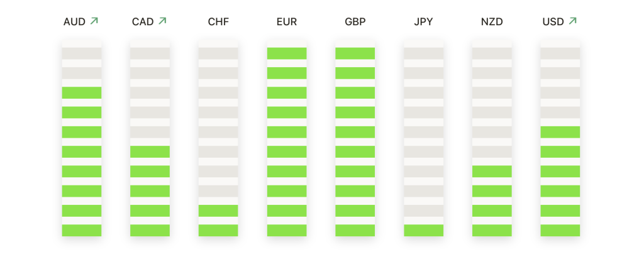Click the top gray segment of the JPY bar

(423, 53)
